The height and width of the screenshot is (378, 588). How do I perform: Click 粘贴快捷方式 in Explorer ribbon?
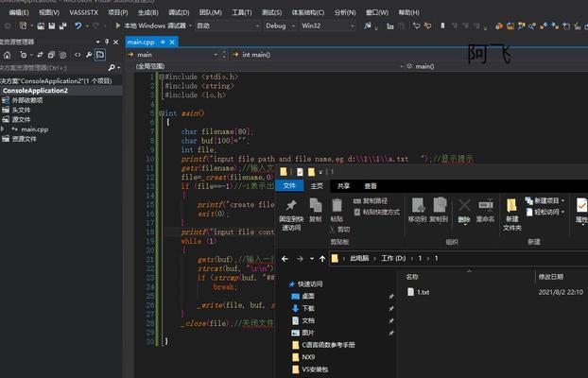(x=376, y=212)
